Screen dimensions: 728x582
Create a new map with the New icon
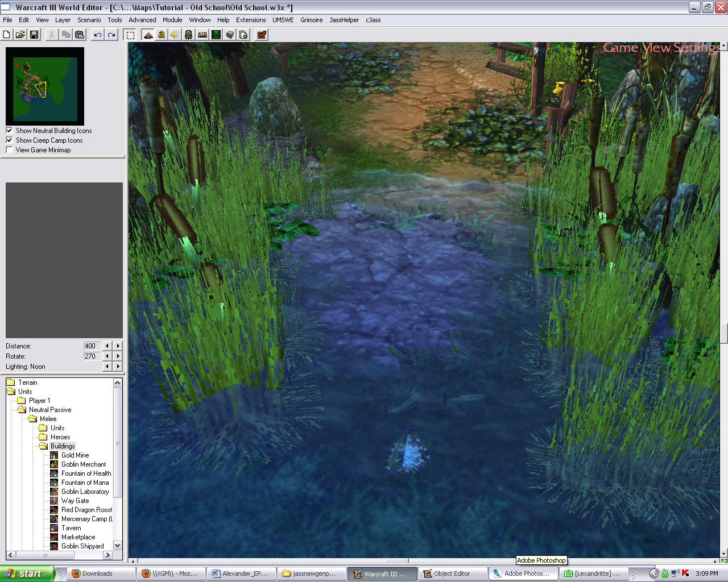7,35
